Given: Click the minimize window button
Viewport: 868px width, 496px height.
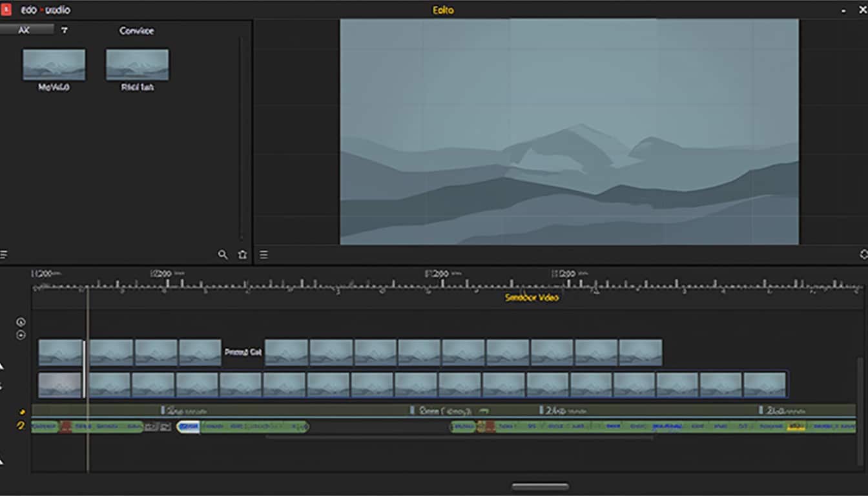Looking at the screenshot, I should [x=844, y=11].
